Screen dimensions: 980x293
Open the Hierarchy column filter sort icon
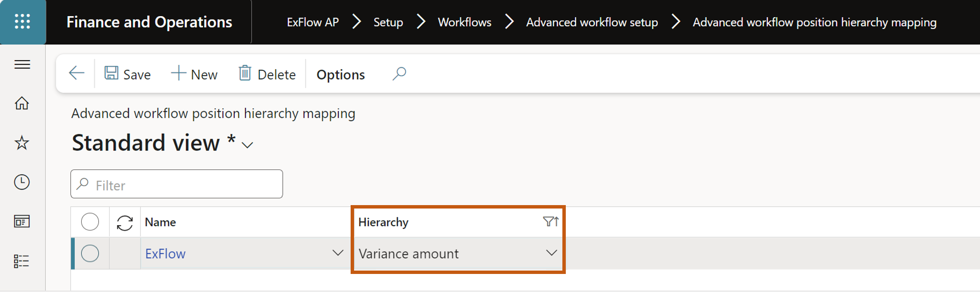pos(551,222)
